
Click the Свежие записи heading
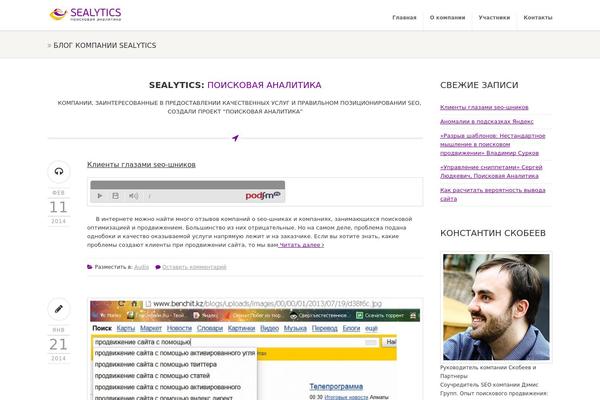click(479, 85)
